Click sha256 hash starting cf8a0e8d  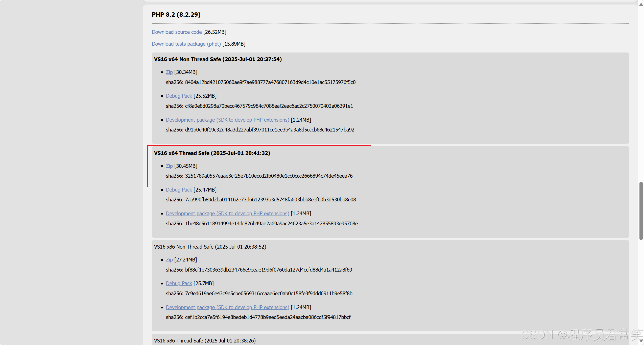[269, 106]
